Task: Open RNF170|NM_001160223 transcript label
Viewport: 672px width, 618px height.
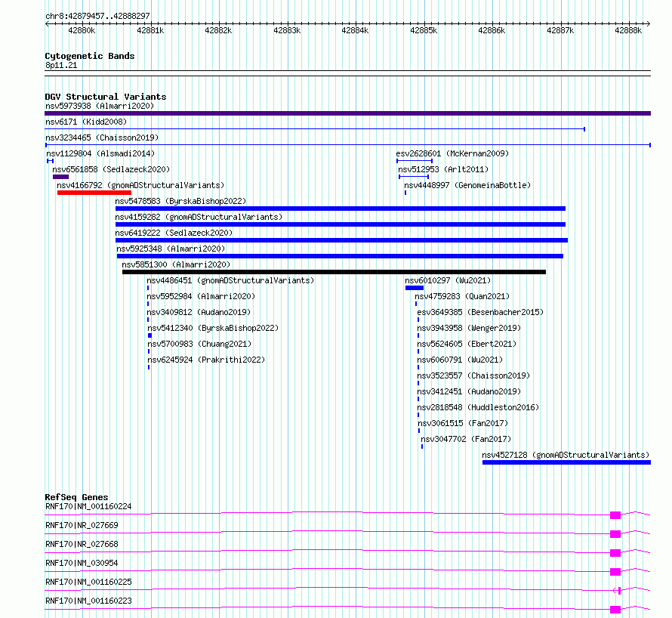Action: pos(88,601)
